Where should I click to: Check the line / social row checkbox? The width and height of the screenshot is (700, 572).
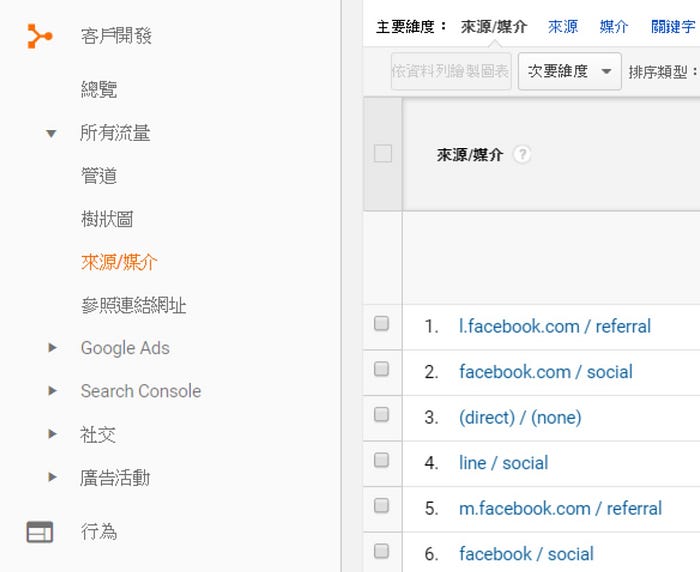(x=381, y=460)
